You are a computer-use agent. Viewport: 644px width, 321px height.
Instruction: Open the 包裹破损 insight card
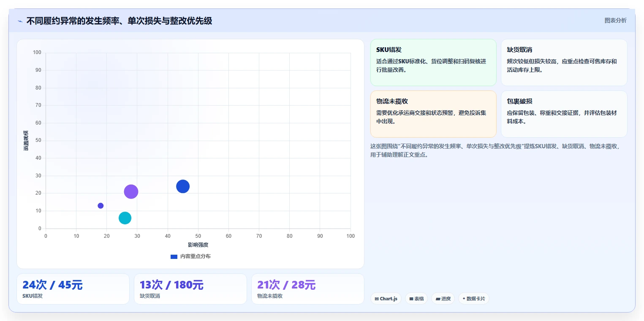pyautogui.click(x=564, y=114)
